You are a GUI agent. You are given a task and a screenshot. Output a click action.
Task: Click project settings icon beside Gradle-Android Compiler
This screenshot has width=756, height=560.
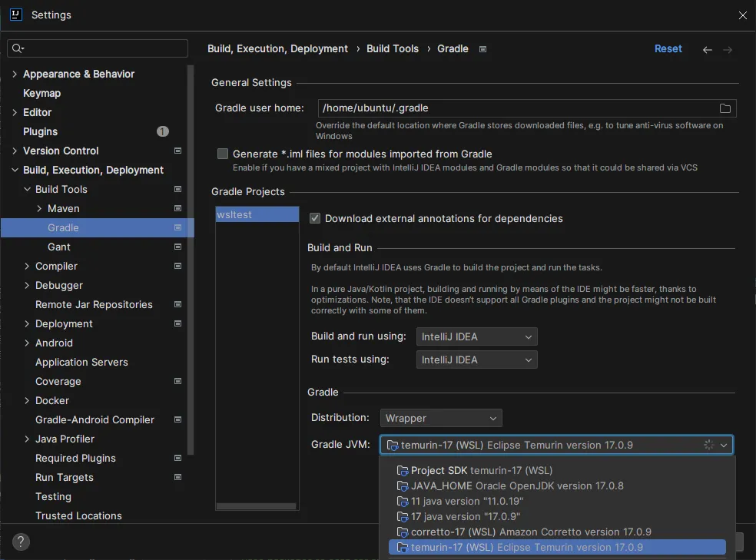coord(177,419)
